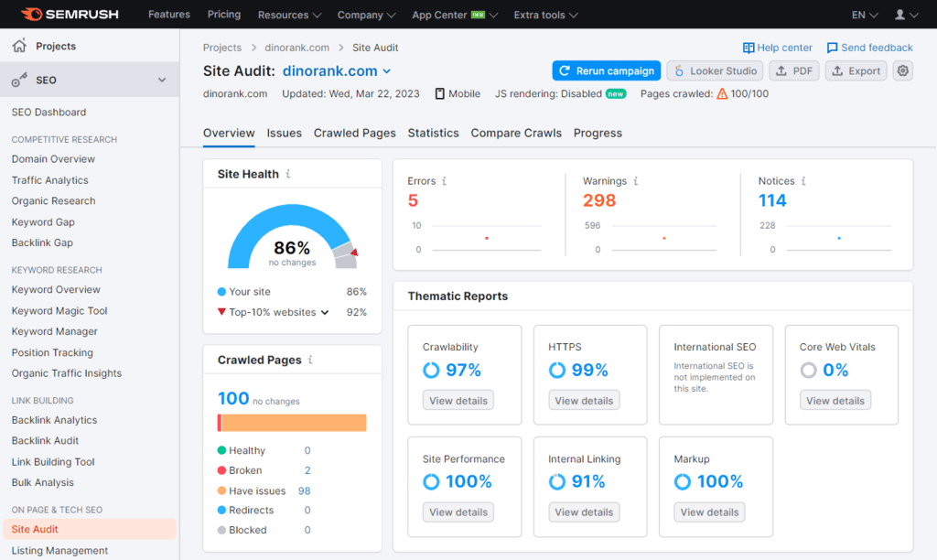Click the Internal Linking ring icon
The height and width of the screenshot is (560, 937).
pos(557,481)
